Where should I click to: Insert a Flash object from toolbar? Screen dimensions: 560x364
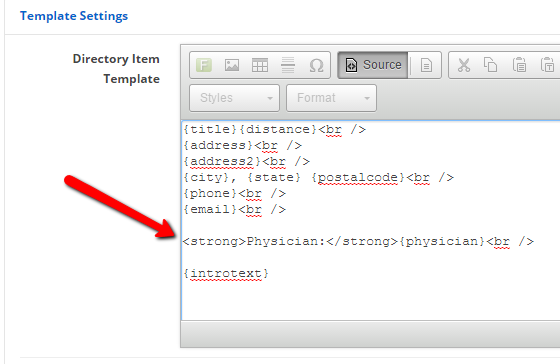pyautogui.click(x=204, y=65)
